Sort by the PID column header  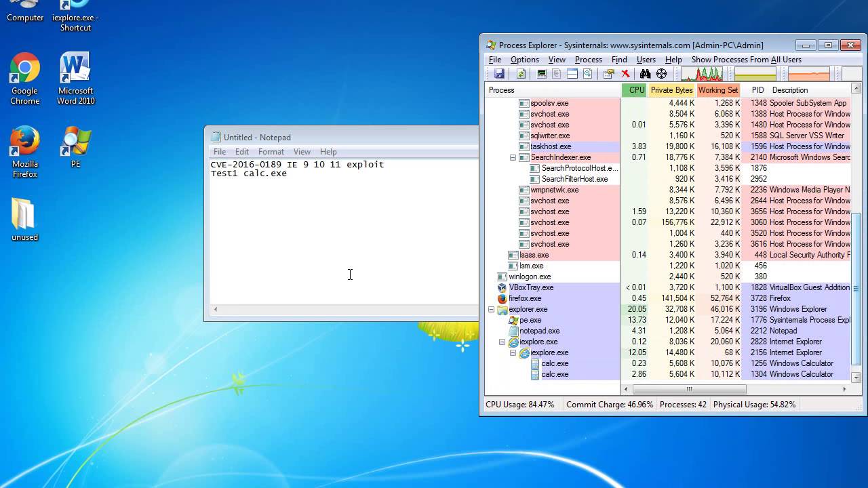(755, 90)
